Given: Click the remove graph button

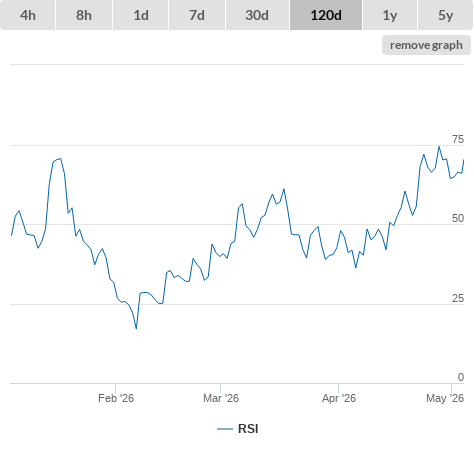Looking at the screenshot, I should (x=426, y=45).
